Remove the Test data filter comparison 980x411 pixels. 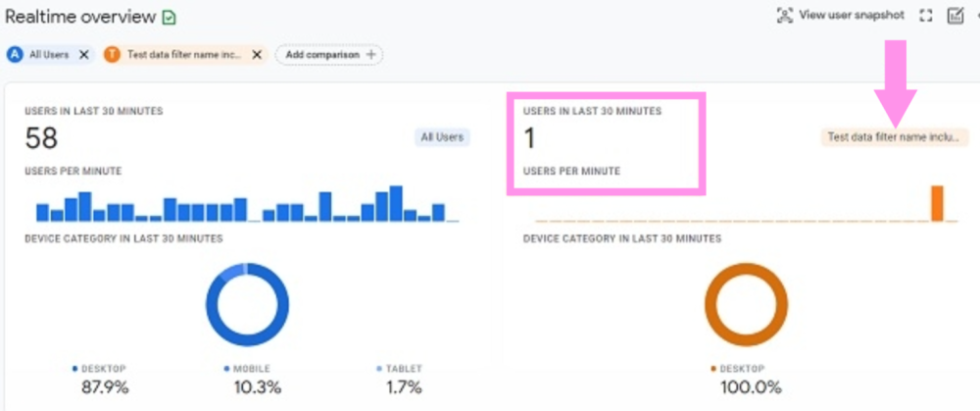tap(257, 55)
